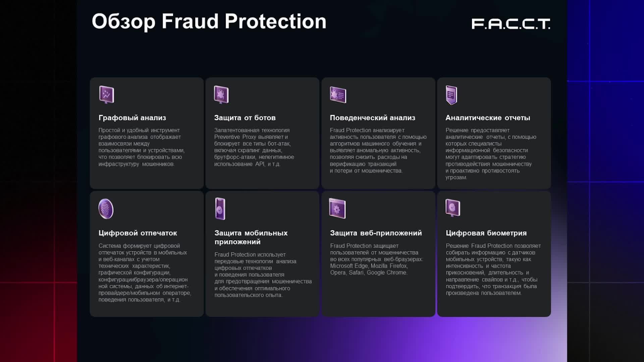Click the Preventive Proxy description text

(x=254, y=147)
